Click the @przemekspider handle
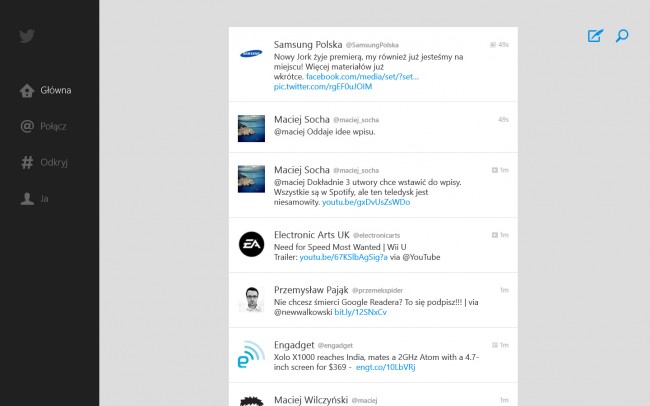 [x=377, y=291]
